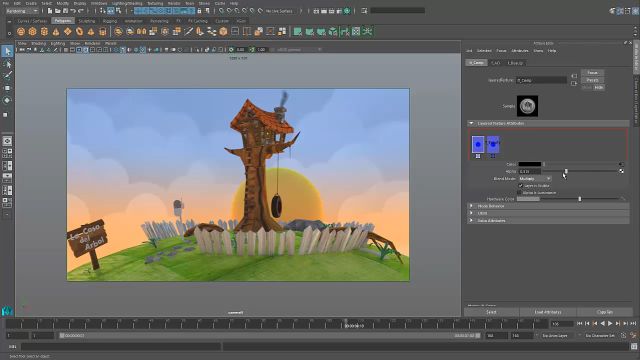Click the new scene file icon
The height and width of the screenshot is (360, 640).
(x=50, y=11)
